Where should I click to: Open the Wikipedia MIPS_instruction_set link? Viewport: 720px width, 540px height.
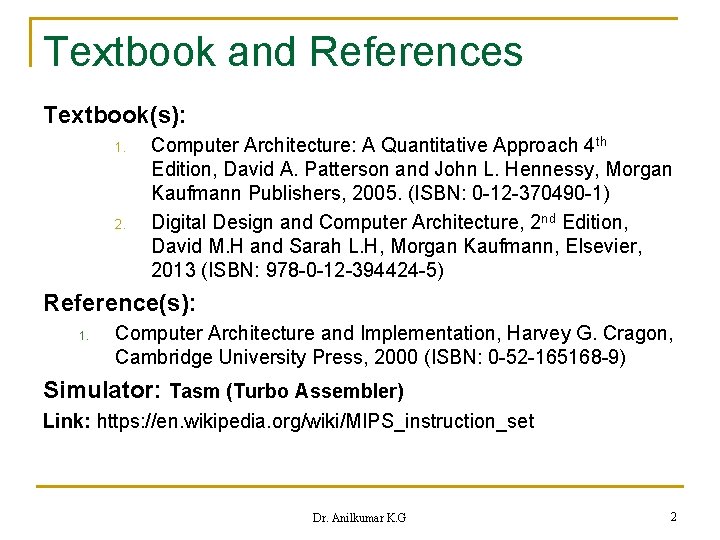click(315, 421)
